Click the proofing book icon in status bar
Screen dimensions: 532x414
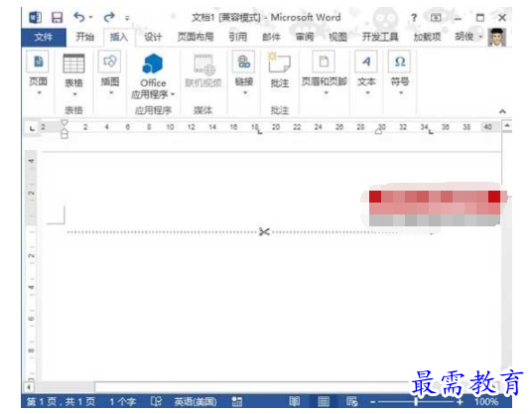click(x=156, y=401)
